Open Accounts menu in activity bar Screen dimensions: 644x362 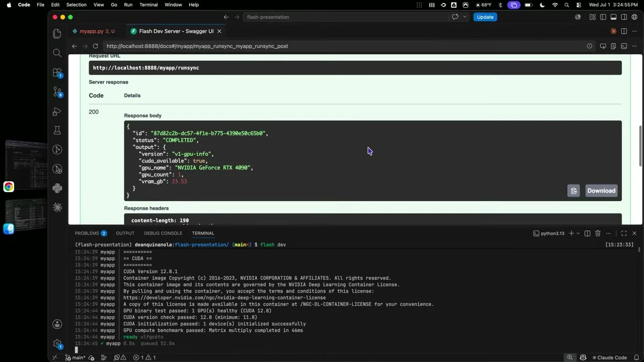[57, 324]
